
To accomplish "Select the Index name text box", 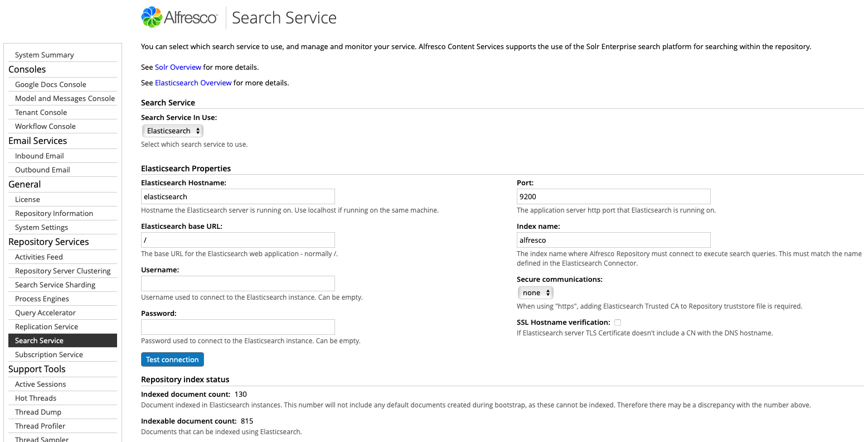I will 613,240.
